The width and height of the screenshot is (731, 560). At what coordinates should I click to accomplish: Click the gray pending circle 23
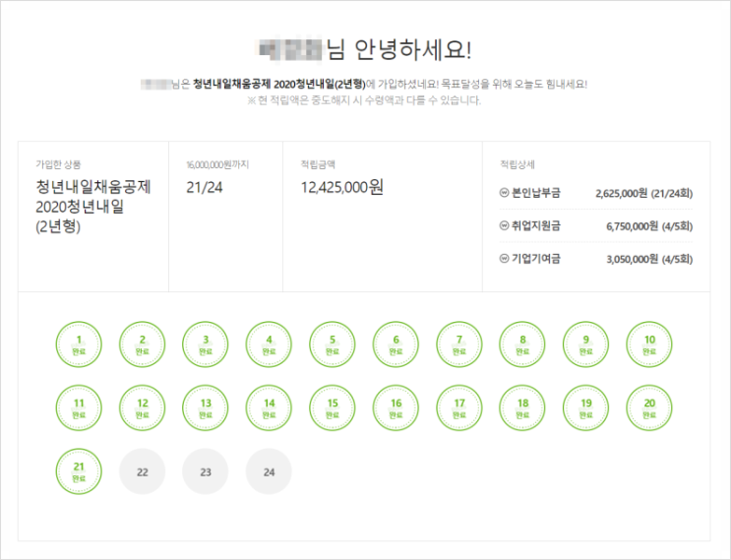point(206,471)
